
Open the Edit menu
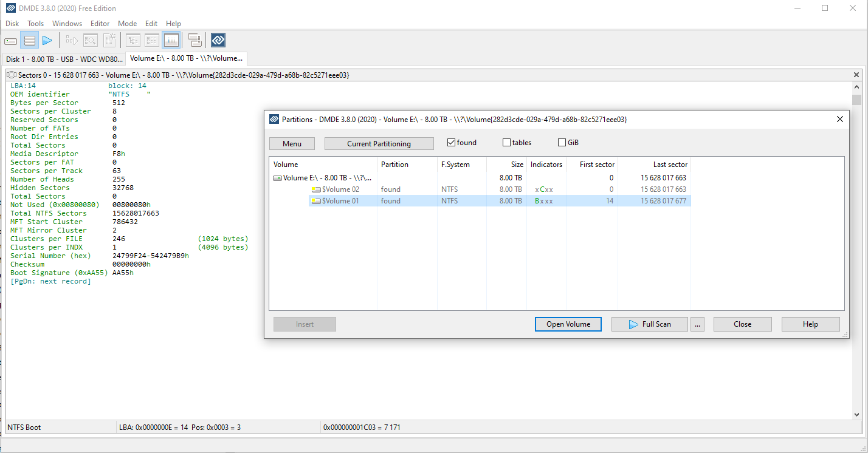pyautogui.click(x=151, y=24)
